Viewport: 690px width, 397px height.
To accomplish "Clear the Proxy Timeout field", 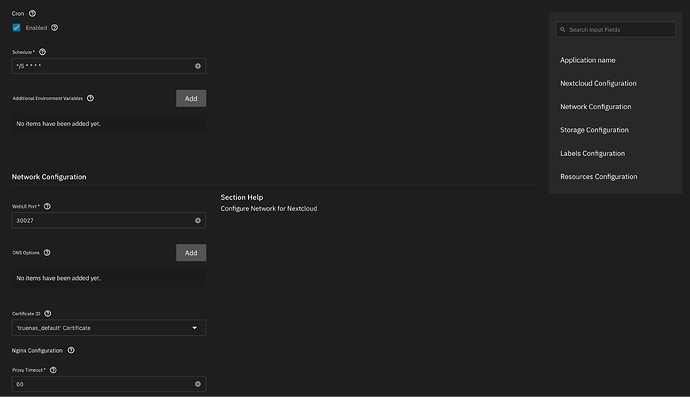I will pyautogui.click(x=198, y=384).
